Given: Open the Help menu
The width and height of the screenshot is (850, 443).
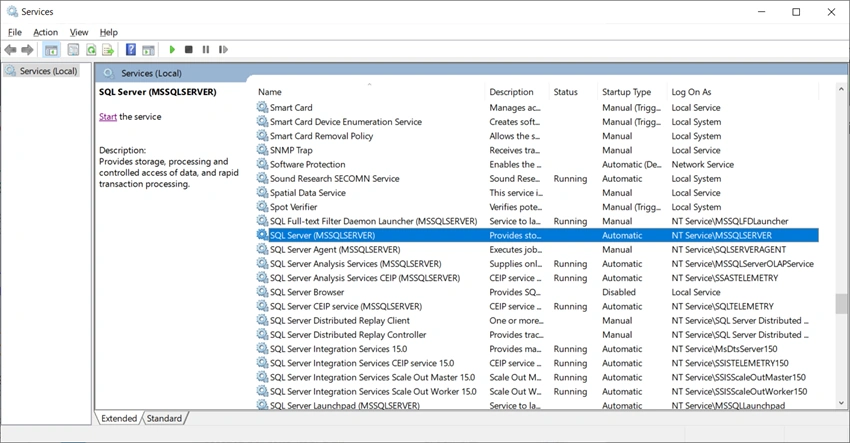Looking at the screenshot, I should click(x=108, y=33).
